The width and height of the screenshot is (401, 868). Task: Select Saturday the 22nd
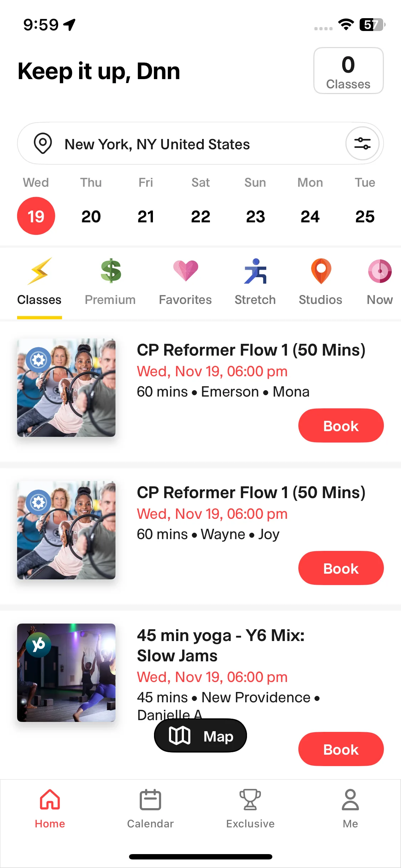point(201,216)
